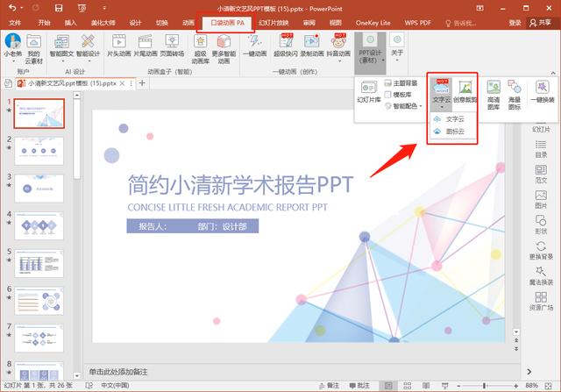
Task: Open 智能设计 smart design tool
Action: point(88,46)
